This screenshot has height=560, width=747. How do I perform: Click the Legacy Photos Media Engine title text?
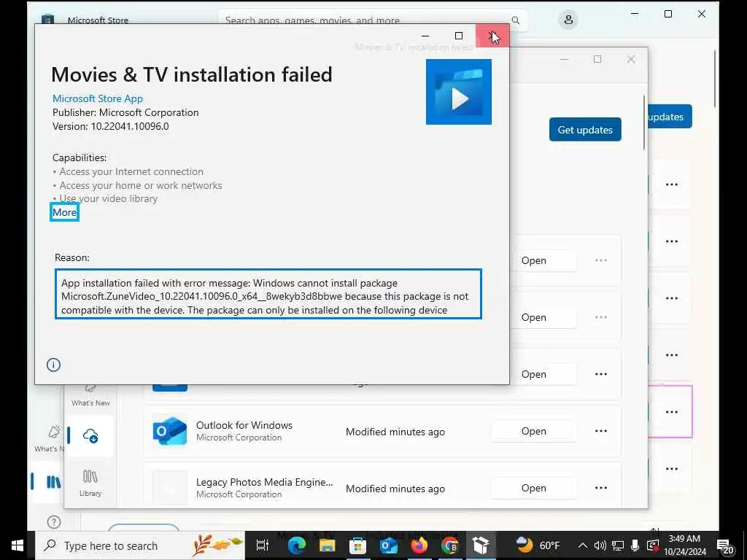point(264,482)
